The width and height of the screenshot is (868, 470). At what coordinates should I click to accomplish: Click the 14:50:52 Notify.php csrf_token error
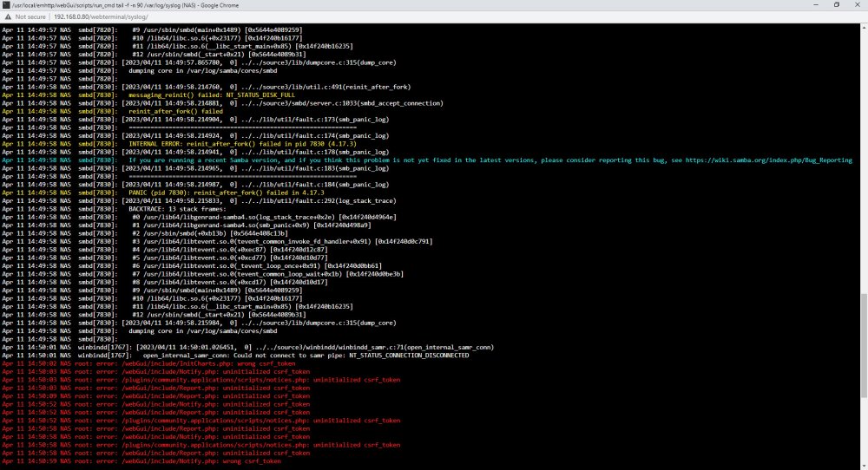point(155,404)
